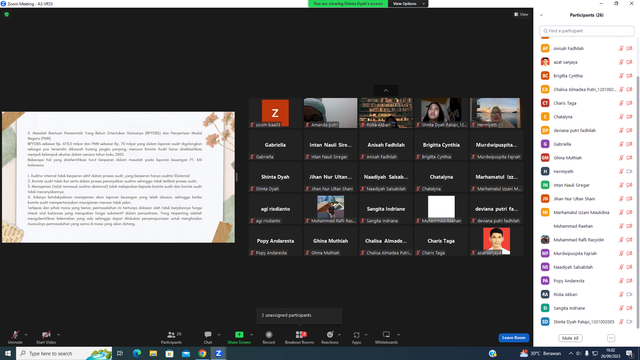This screenshot has height=360, width=640.
Task: Click the 2 unassigned participants notice
Action: point(299,315)
